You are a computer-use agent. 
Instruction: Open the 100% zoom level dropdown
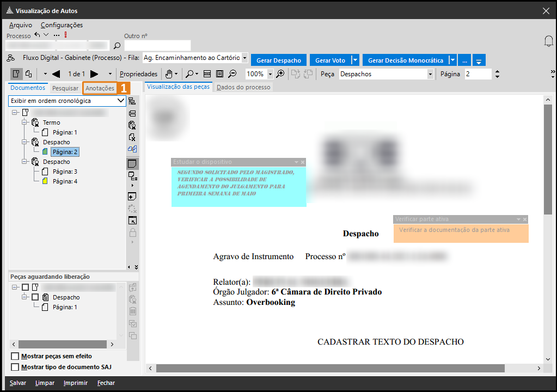pos(270,74)
